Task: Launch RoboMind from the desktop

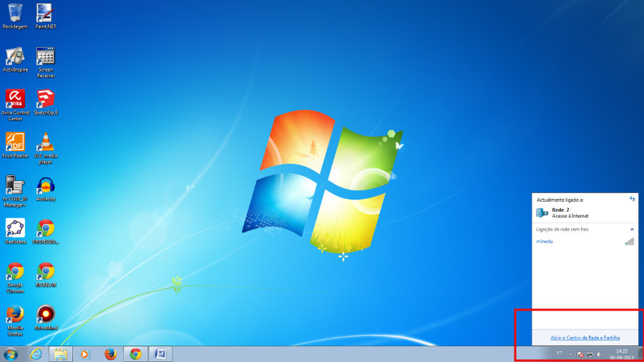Action: coord(45,315)
